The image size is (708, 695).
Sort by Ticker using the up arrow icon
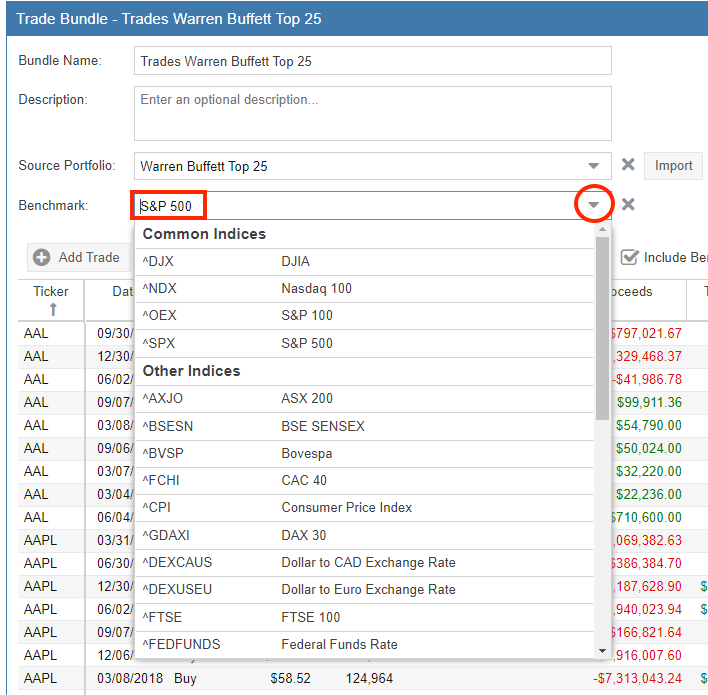53,309
